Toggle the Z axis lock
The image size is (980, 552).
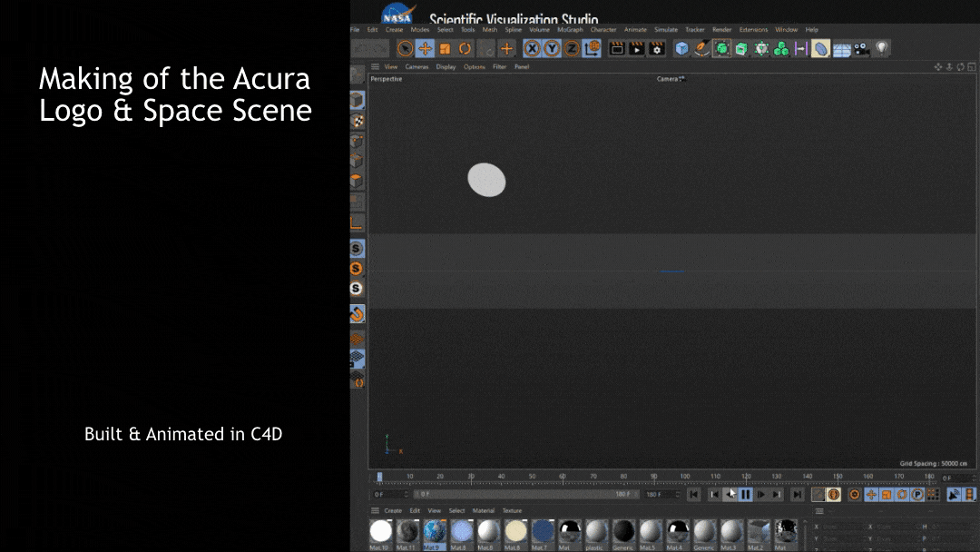(x=572, y=49)
